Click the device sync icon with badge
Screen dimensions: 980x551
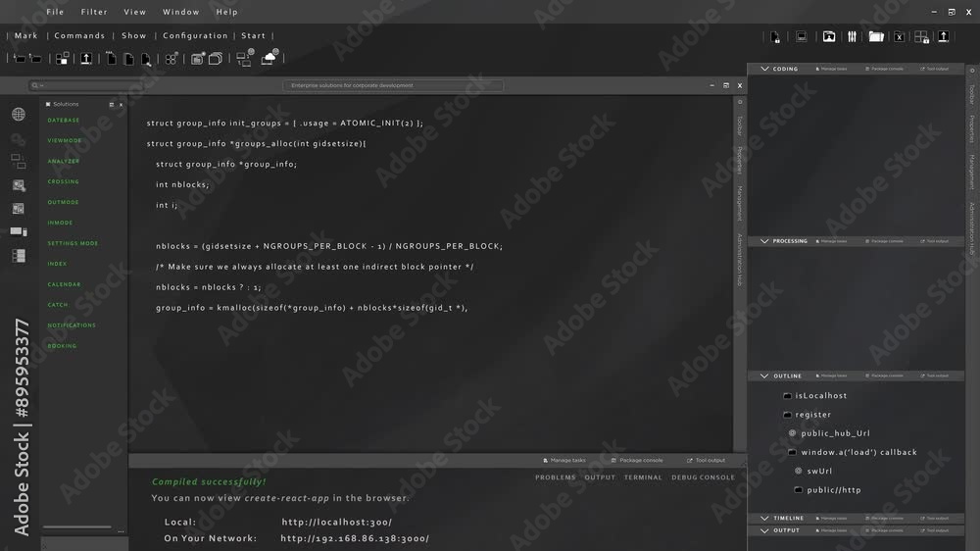(x=244, y=58)
